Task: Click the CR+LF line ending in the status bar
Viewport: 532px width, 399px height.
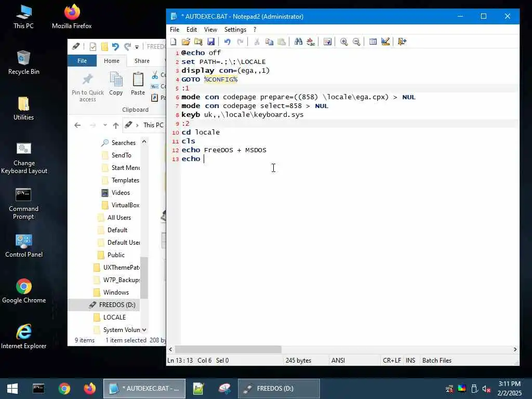Action: click(392, 361)
